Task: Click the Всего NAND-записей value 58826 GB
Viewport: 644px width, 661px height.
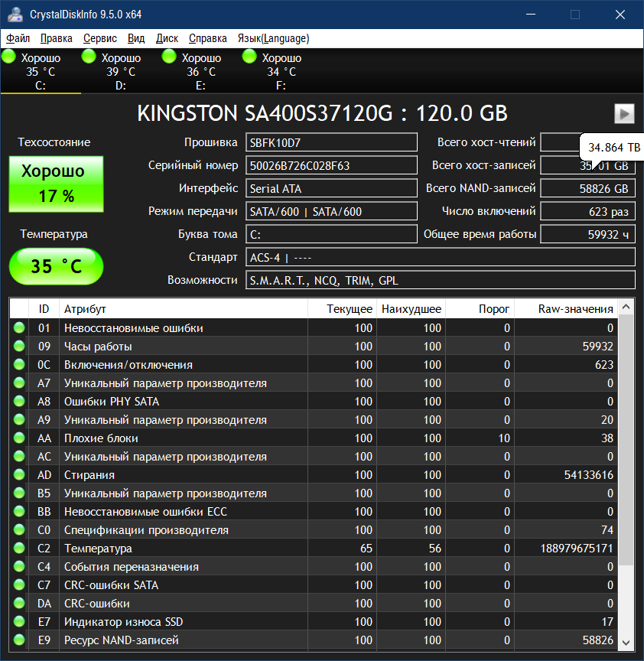Action: click(x=587, y=188)
